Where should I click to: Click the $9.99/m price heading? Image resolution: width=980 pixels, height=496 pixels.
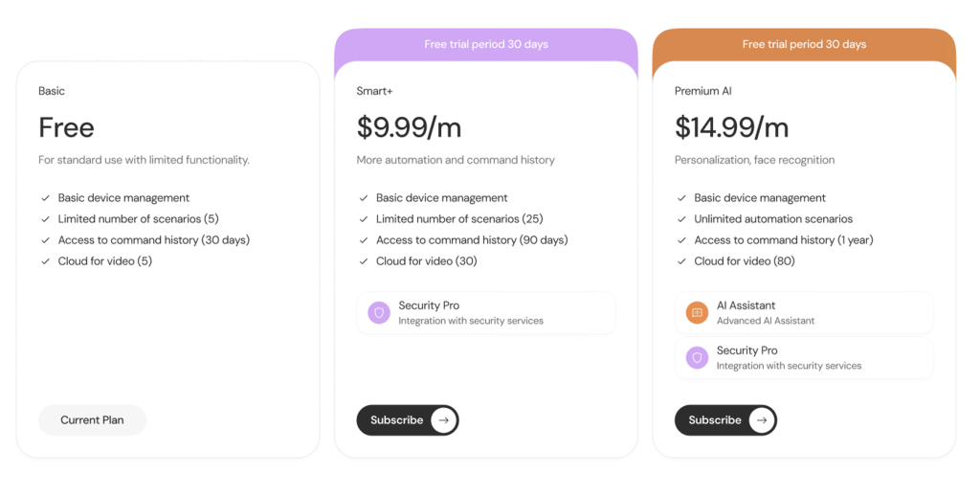(x=409, y=127)
